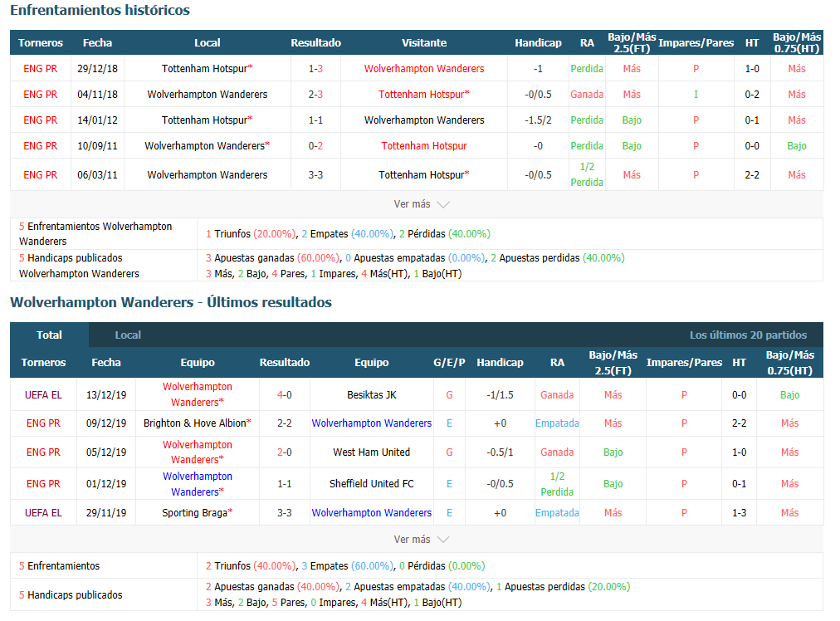The image size is (840, 621).
Task: Click '1/2 Perdida' in Sheffield United row
Action: [557, 484]
